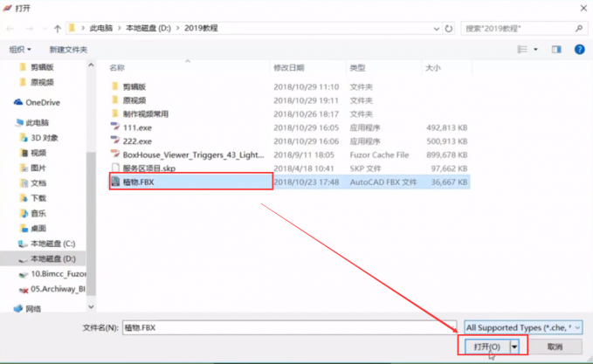Open 桌面 in the sidebar
The width and height of the screenshot is (593, 364).
[33, 229]
